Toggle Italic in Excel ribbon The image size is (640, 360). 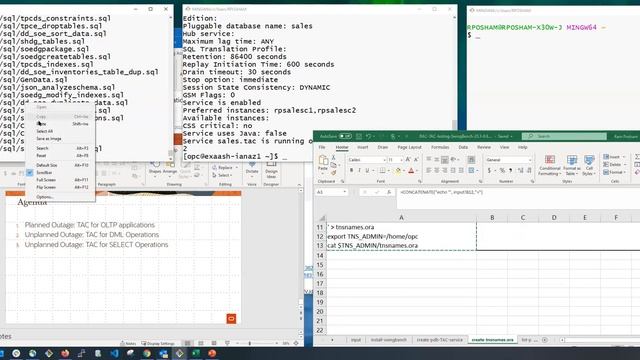tap(359, 171)
